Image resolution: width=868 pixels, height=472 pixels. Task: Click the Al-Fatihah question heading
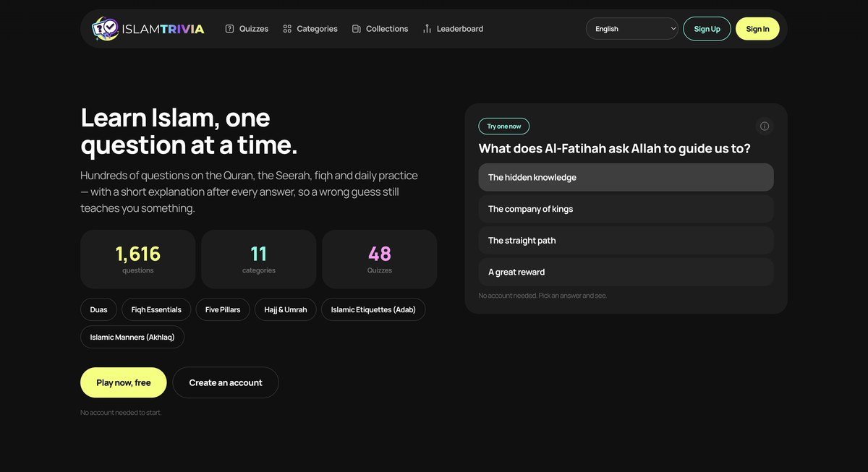614,148
